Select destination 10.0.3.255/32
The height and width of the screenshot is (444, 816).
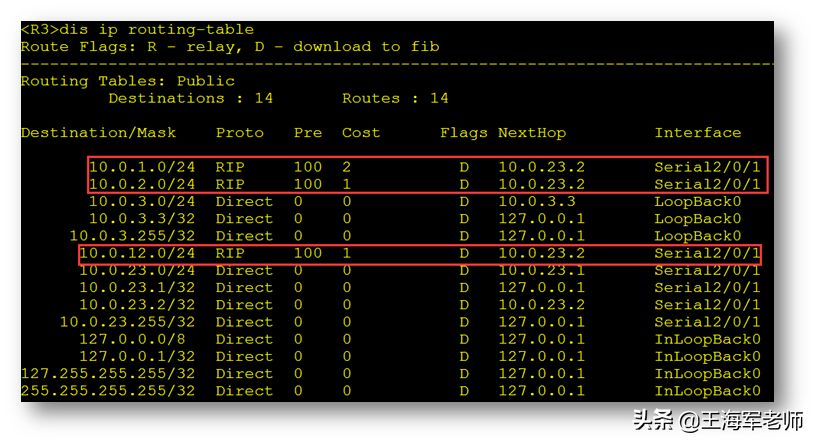tap(132, 236)
